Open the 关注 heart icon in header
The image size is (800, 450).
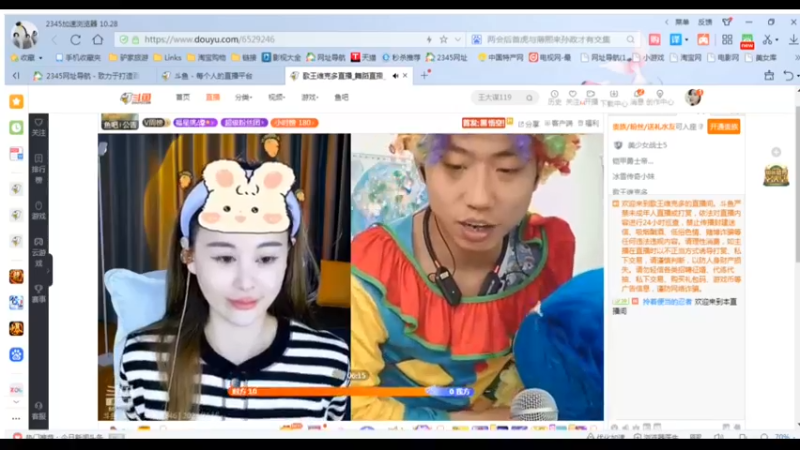[572, 97]
